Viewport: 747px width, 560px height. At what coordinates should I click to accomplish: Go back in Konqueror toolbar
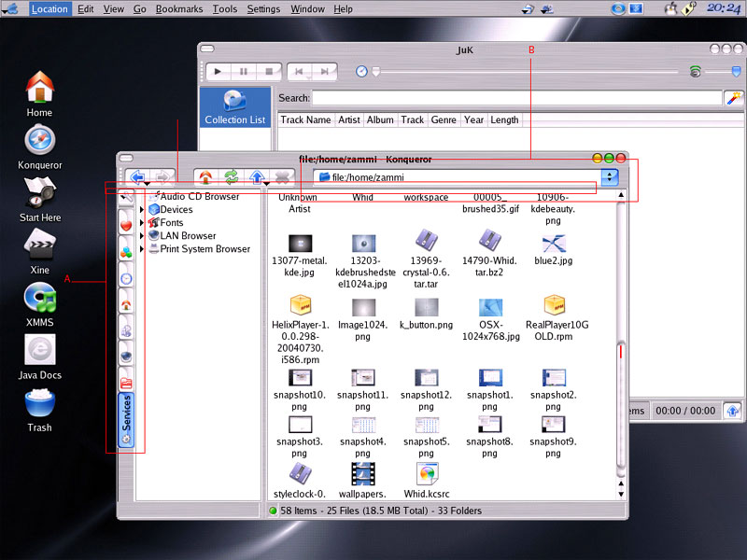coord(137,177)
